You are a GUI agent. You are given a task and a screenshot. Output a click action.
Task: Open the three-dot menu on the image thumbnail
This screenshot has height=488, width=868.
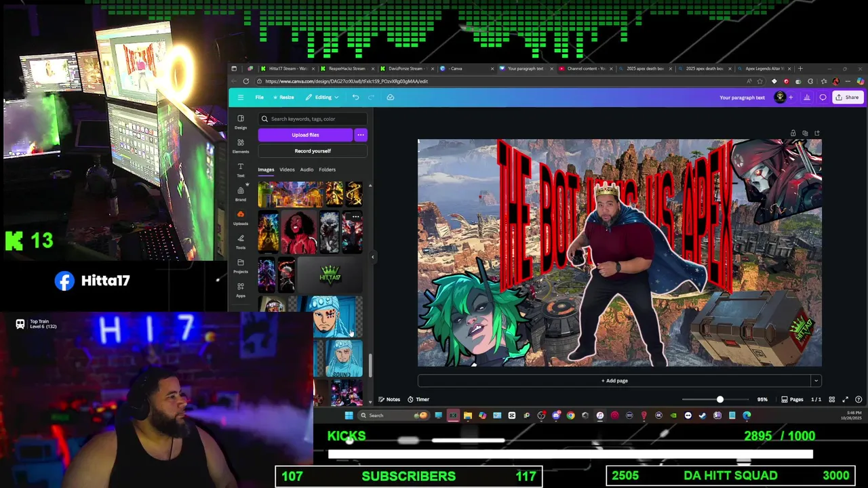pos(355,217)
